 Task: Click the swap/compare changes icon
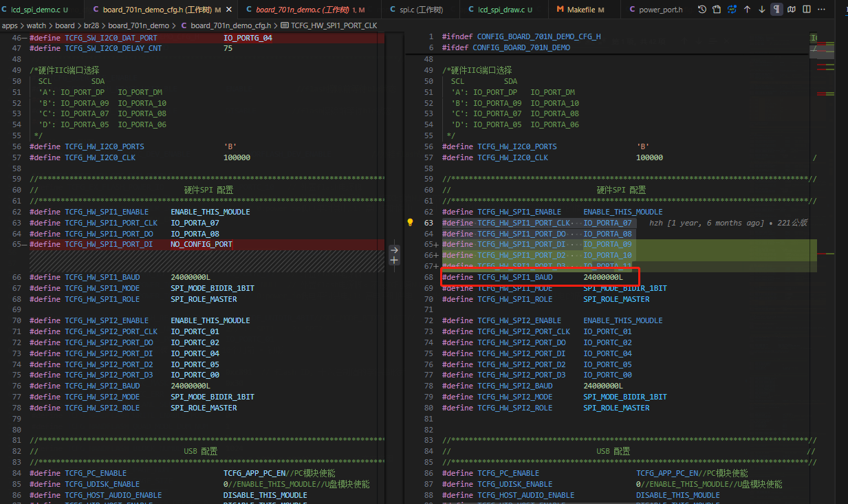(x=732, y=10)
